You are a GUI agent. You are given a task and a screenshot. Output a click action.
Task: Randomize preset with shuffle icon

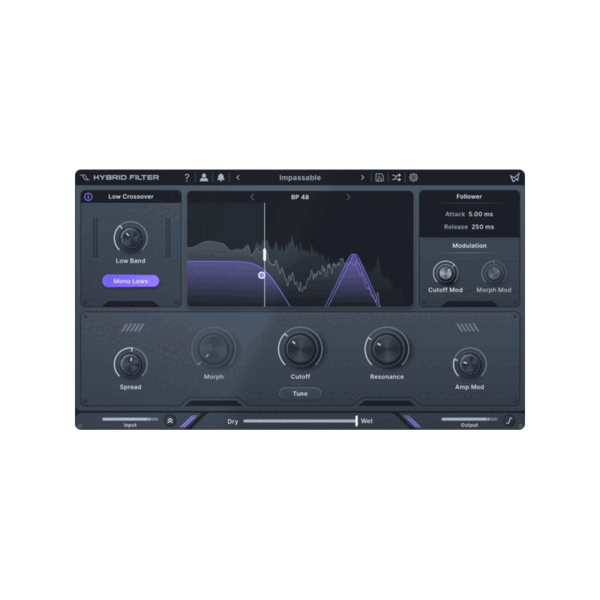tap(396, 178)
